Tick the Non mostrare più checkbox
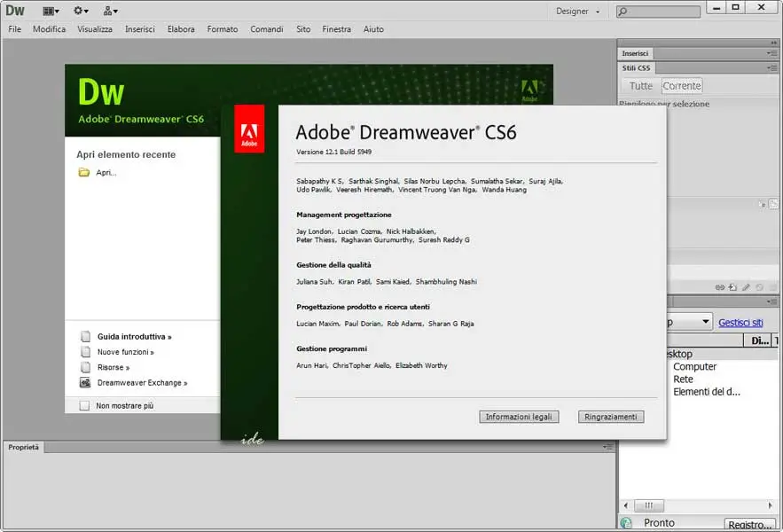Screen dimensions: 783x532 tap(84, 405)
